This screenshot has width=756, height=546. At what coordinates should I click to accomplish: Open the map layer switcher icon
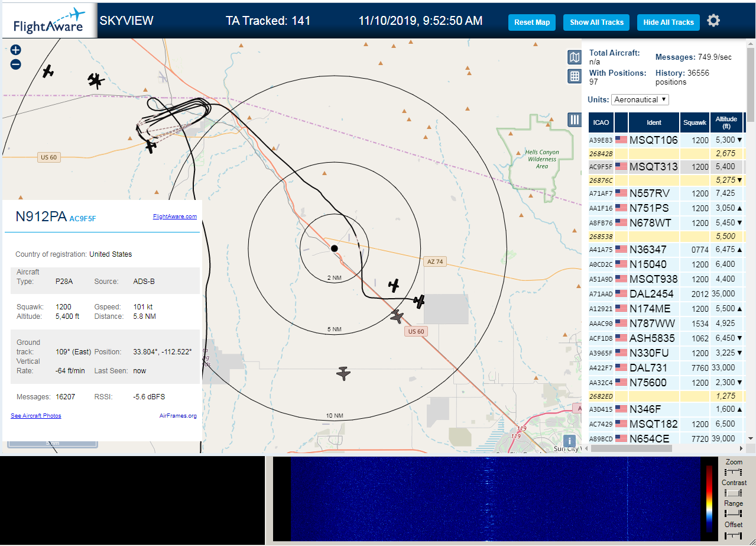[575, 57]
